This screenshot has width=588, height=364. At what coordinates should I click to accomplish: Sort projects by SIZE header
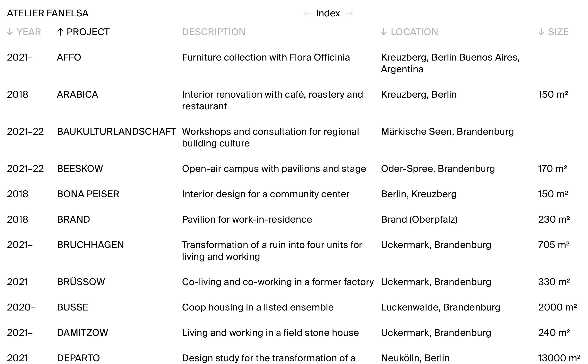(558, 32)
